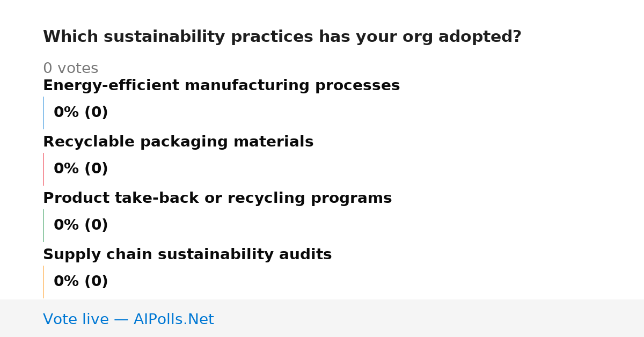644x337 pixels.
Task: Click 0% (0) result under Energy-efficient manufacturing
Action: point(81,113)
